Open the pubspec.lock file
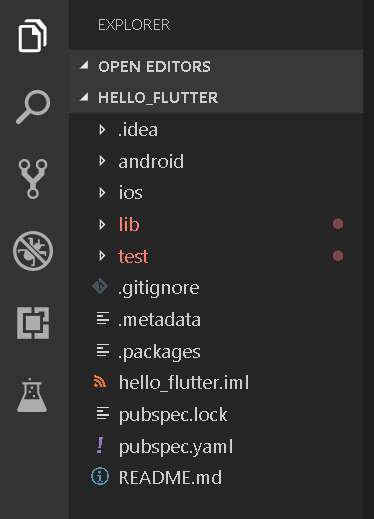 point(216,414)
